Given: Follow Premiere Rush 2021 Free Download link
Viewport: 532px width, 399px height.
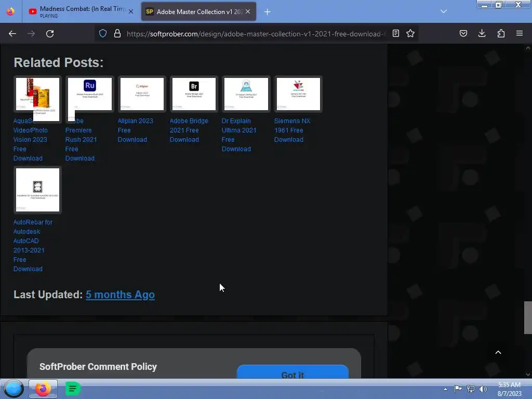Looking at the screenshot, I should click(81, 139).
